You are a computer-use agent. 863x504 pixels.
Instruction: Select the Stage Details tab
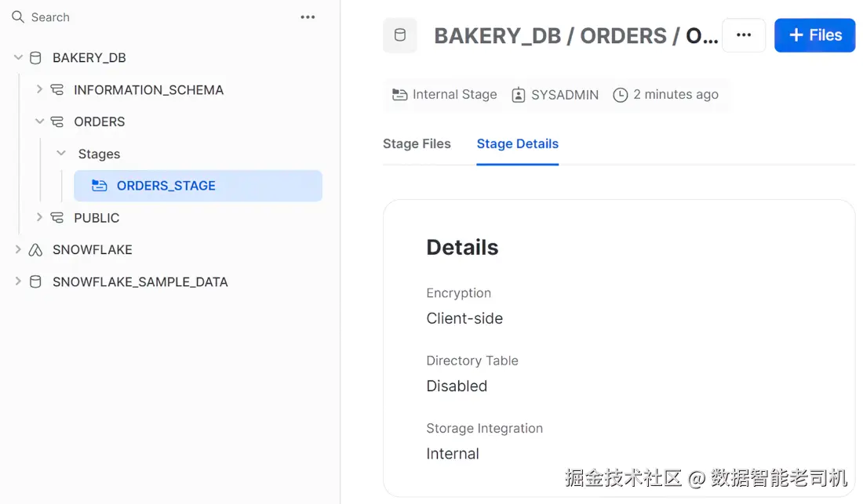(x=517, y=143)
